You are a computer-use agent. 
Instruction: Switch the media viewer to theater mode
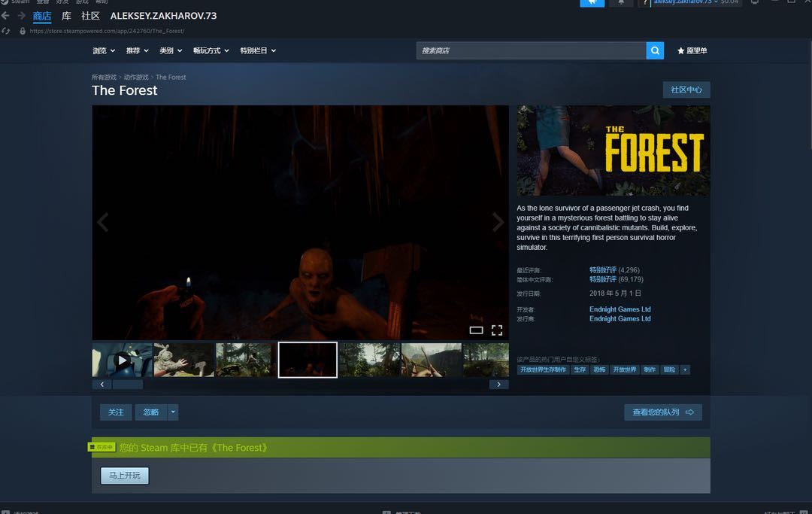point(476,330)
